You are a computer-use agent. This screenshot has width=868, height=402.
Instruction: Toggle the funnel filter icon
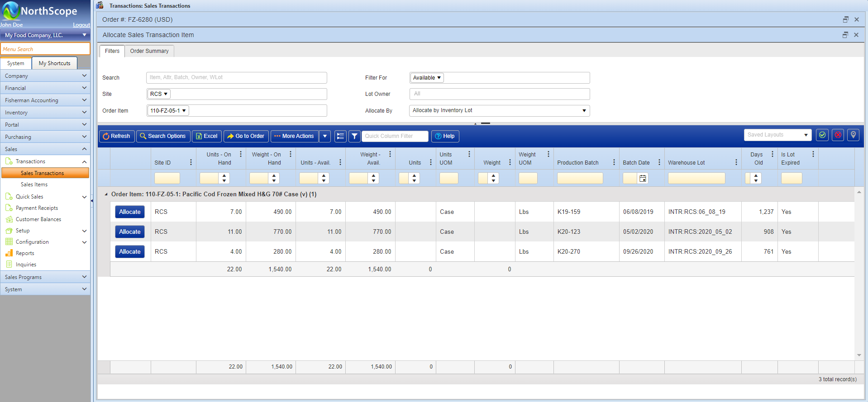(355, 136)
